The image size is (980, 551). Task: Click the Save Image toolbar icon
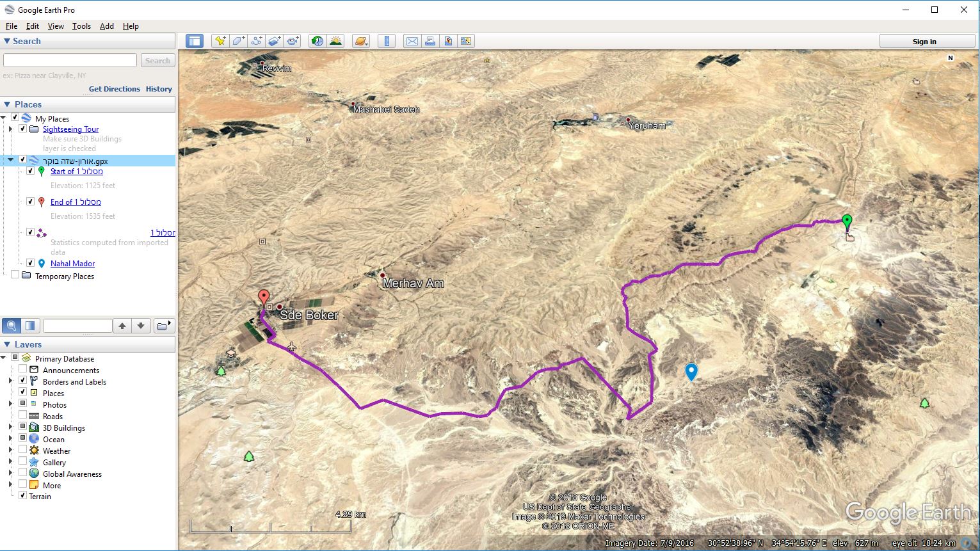pyautogui.click(x=448, y=41)
